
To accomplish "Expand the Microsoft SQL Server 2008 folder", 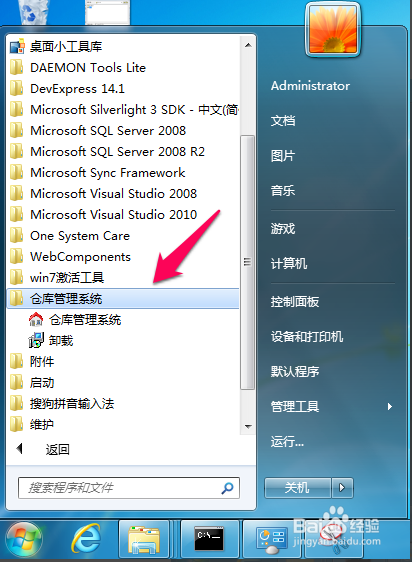I will 123,130.
